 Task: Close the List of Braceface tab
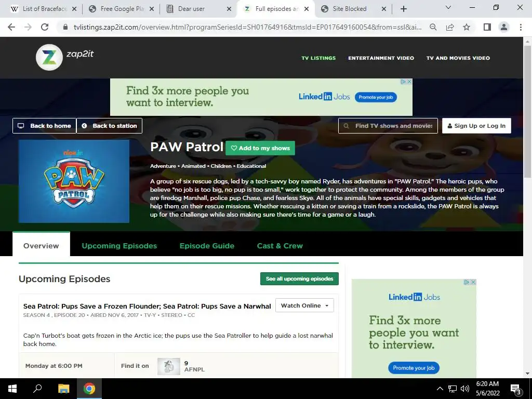point(74,9)
